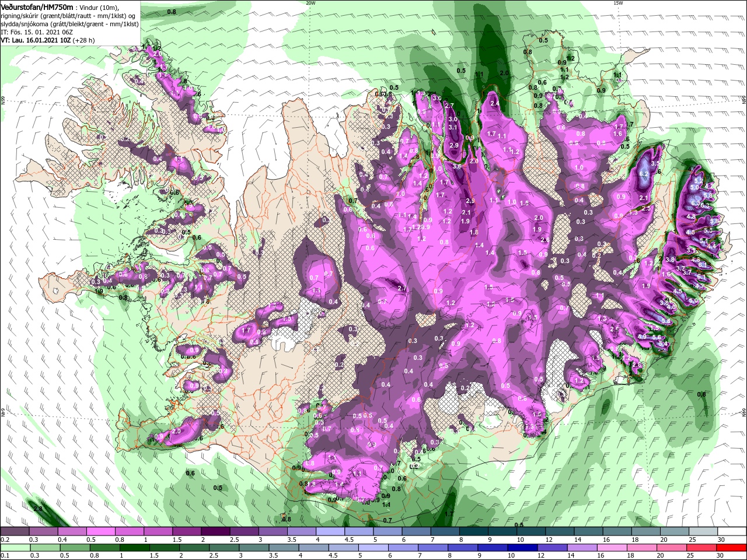Click the '0.1' label in lower legend row
This screenshot has width=747, height=560.
tap(5, 555)
